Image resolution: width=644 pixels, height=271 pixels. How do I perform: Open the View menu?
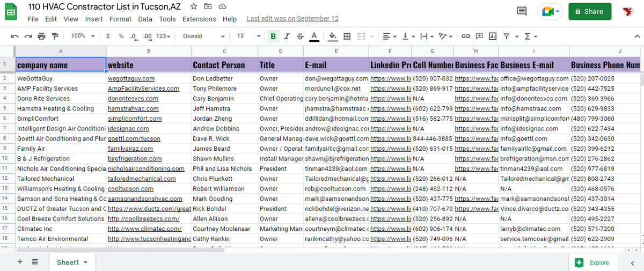click(71, 19)
